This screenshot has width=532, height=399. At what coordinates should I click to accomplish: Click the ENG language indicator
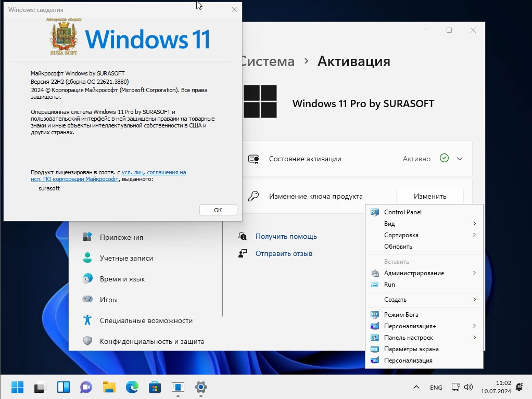pyautogui.click(x=436, y=388)
